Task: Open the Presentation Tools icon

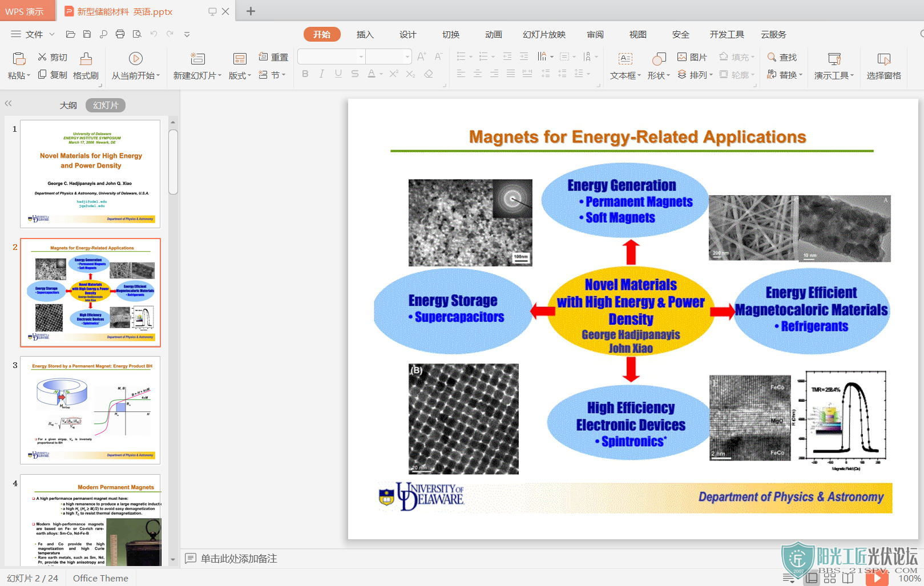Action: coord(834,59)
